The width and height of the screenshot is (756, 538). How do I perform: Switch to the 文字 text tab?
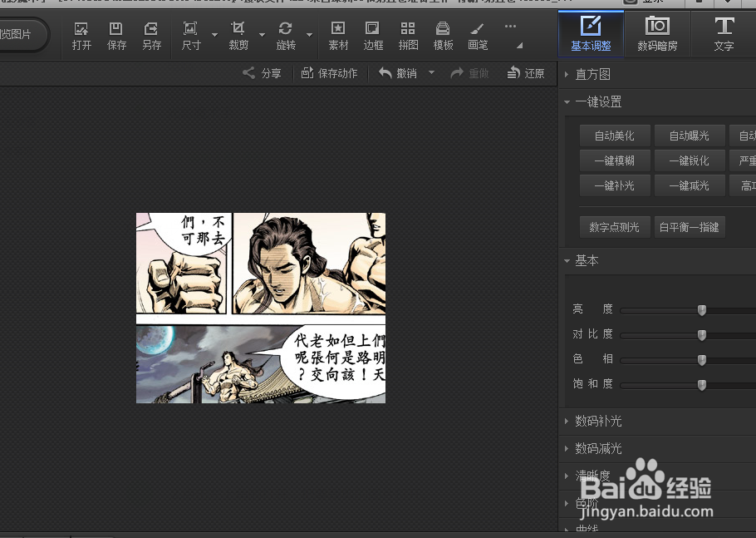(724, 34)
